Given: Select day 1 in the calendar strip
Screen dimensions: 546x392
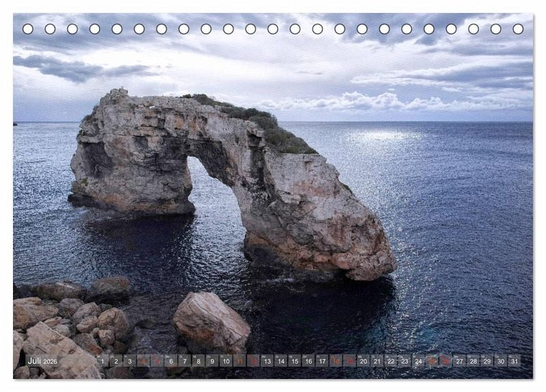Looking at the screenshot, I should point(102,361).
